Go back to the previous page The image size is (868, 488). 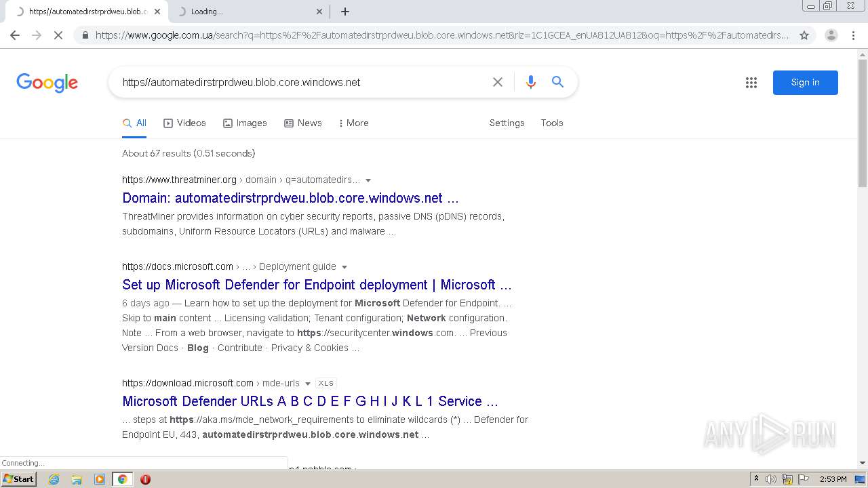point(15,35)
